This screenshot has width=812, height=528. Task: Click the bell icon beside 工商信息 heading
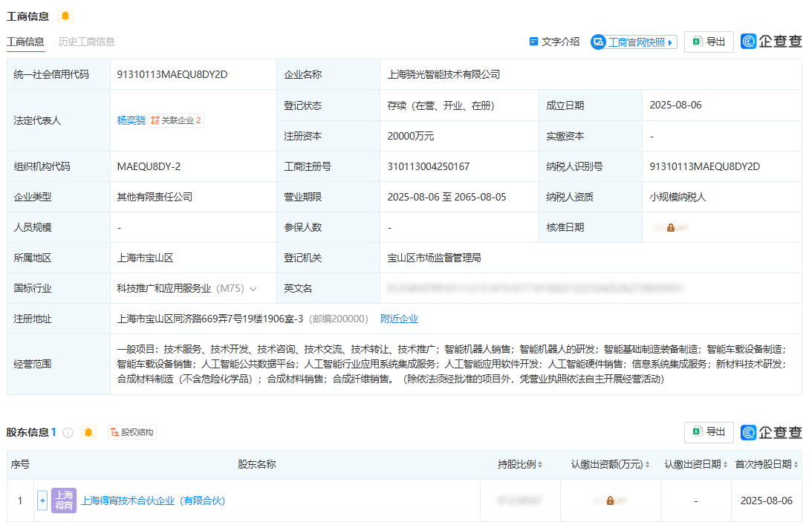click(x=65, y=16)
